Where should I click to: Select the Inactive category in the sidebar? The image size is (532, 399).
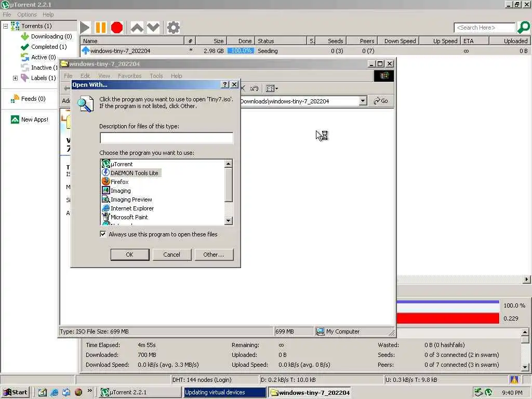[x=39, y=68]
